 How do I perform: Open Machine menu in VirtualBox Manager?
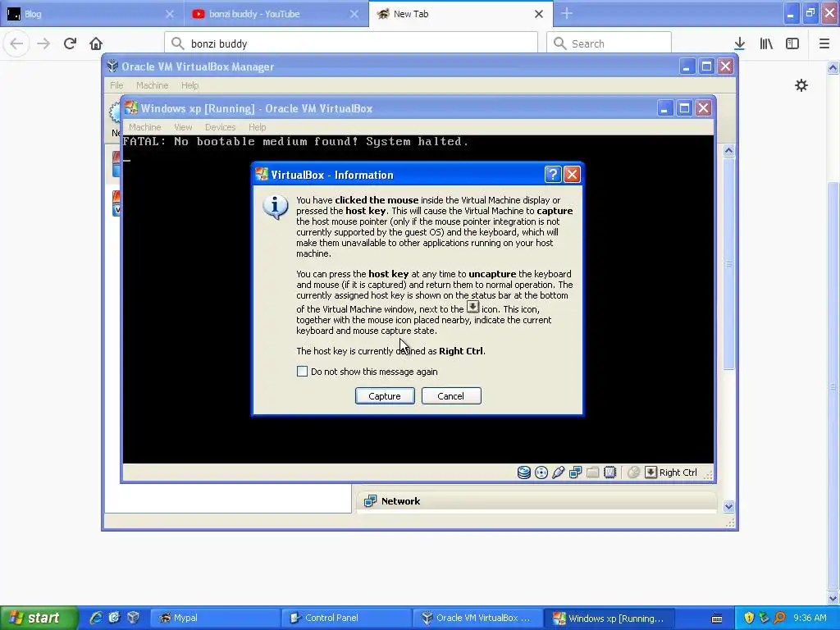[x=152, y=85]
